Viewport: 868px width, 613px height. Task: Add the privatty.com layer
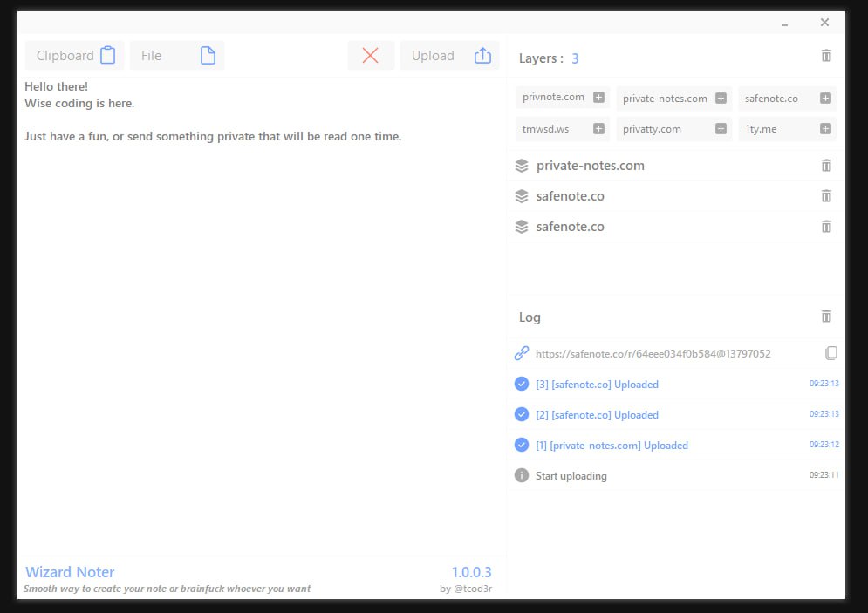pyautogui.click(x=721, y=128)
